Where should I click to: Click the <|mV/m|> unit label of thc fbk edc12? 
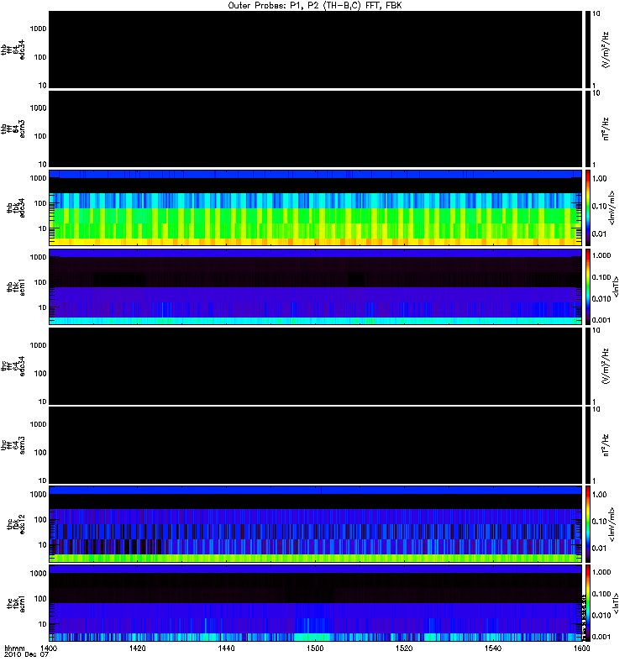(612, 524)
